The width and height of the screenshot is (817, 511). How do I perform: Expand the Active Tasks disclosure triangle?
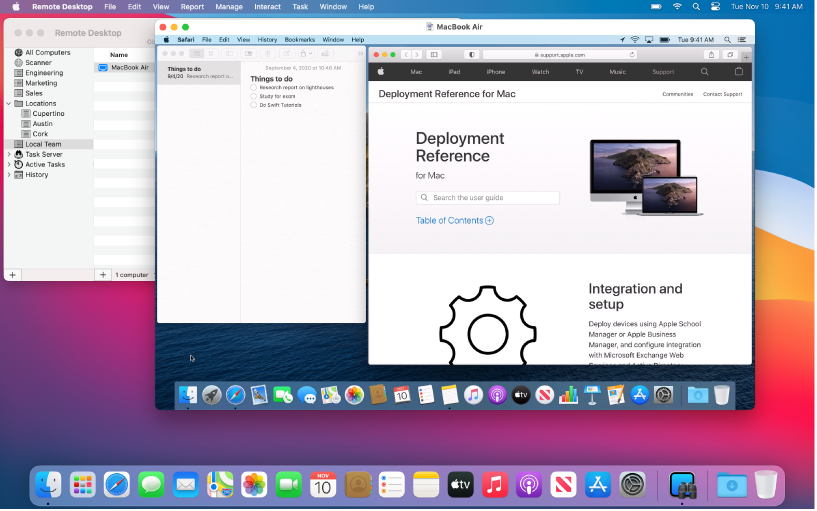tap(9, 164)
